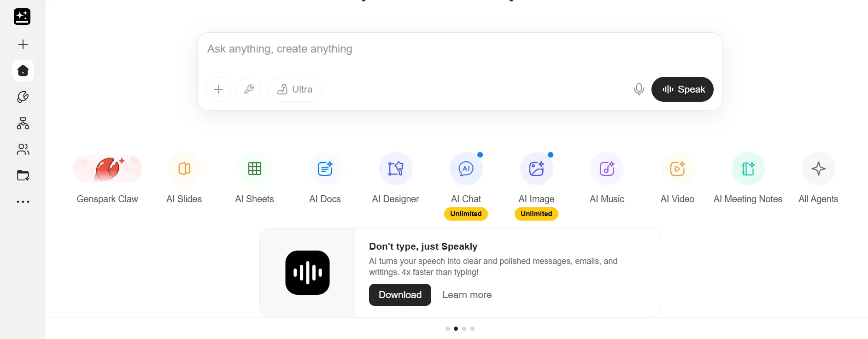Click the Unlimited badge under AI Chat
The width and height of the screenshot is (868, 339).
466,214
